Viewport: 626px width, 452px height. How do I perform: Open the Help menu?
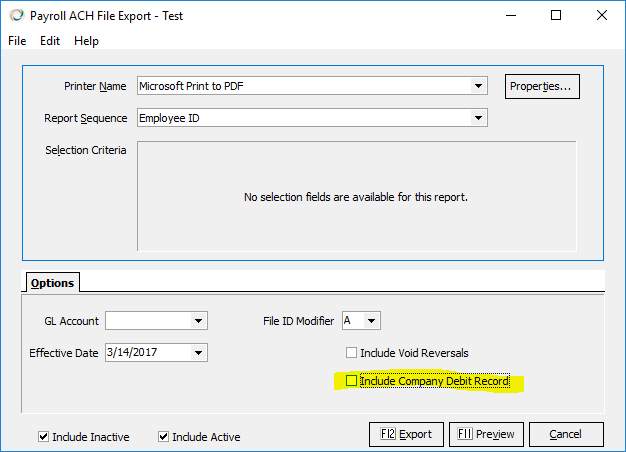[x=86, y=41]
